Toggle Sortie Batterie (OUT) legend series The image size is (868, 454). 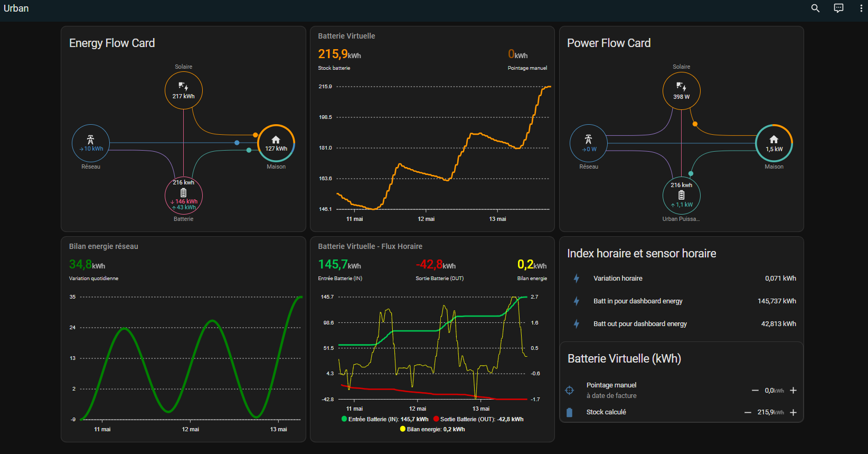478,419
